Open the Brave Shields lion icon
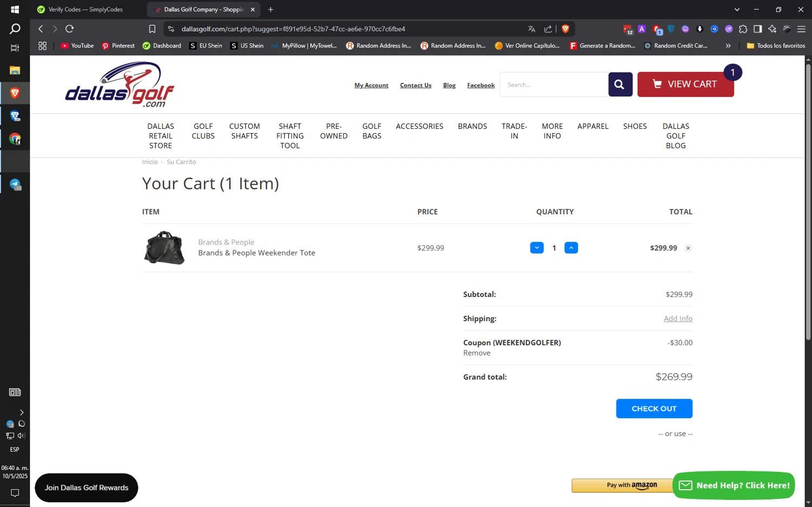 [566, 29]
